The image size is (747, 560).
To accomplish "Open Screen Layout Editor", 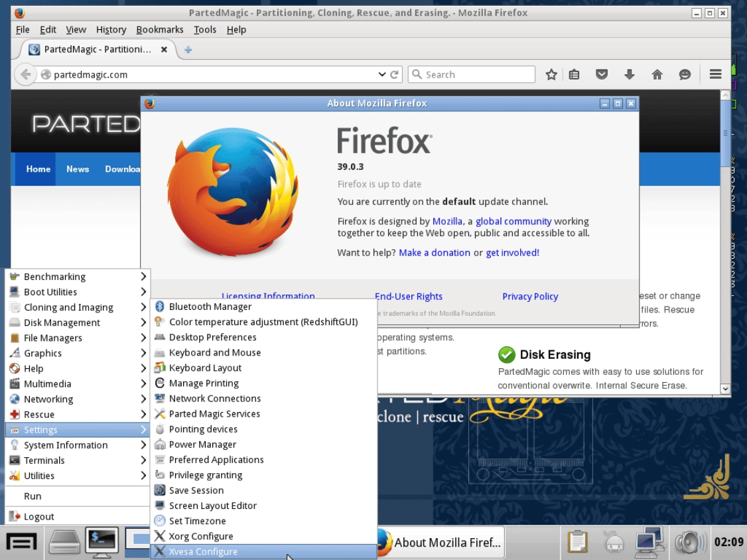I will click(x=264, y=505).
